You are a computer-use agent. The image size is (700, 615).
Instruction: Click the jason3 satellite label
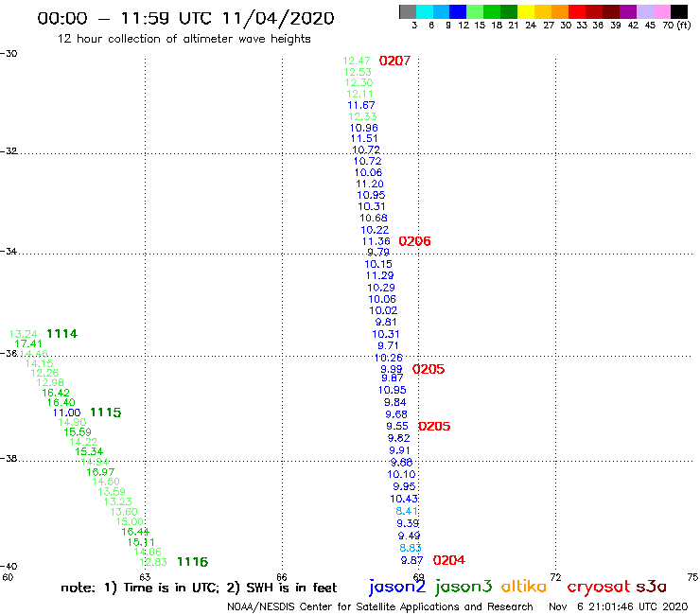pyautogui.click(x=464, y=587)
